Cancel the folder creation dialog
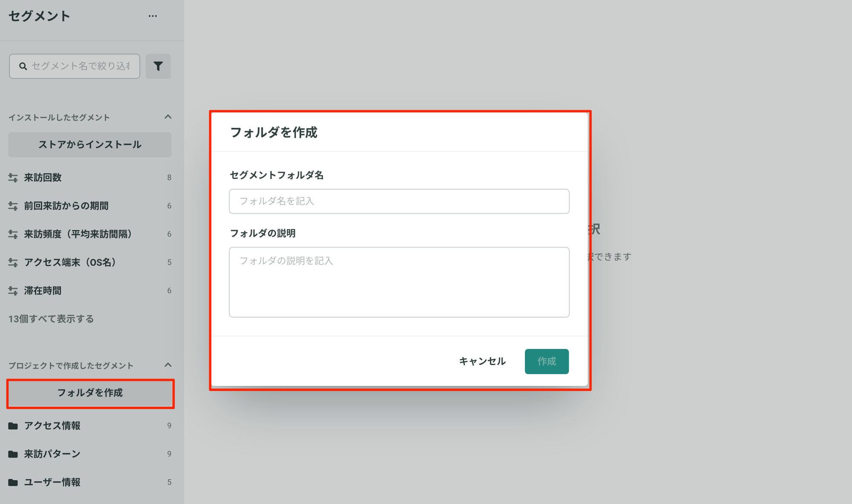The height and width of the screenshot is (504, 852). [x=482, y=361]
